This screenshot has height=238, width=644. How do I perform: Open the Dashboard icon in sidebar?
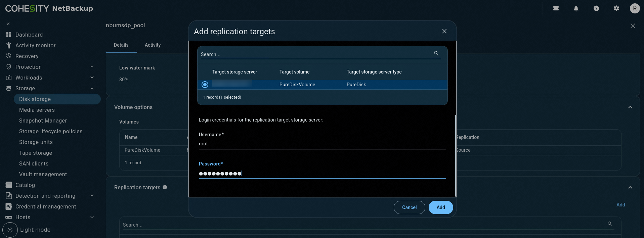pyautogui.click(x=9, y=35)
